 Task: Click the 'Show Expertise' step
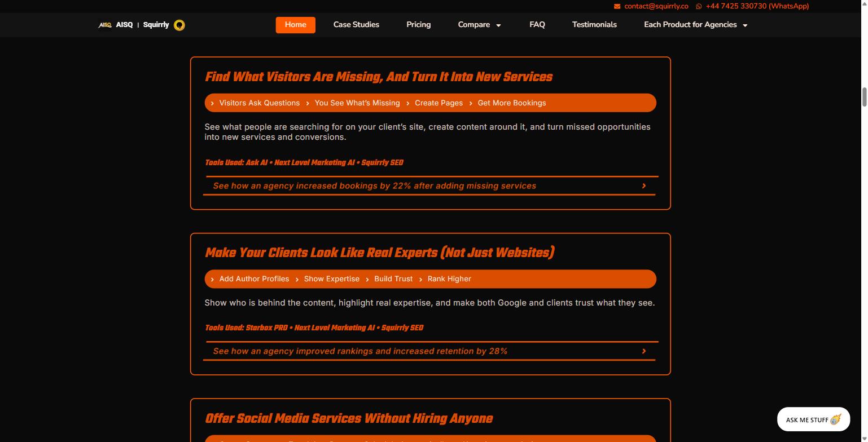[332, 279]
